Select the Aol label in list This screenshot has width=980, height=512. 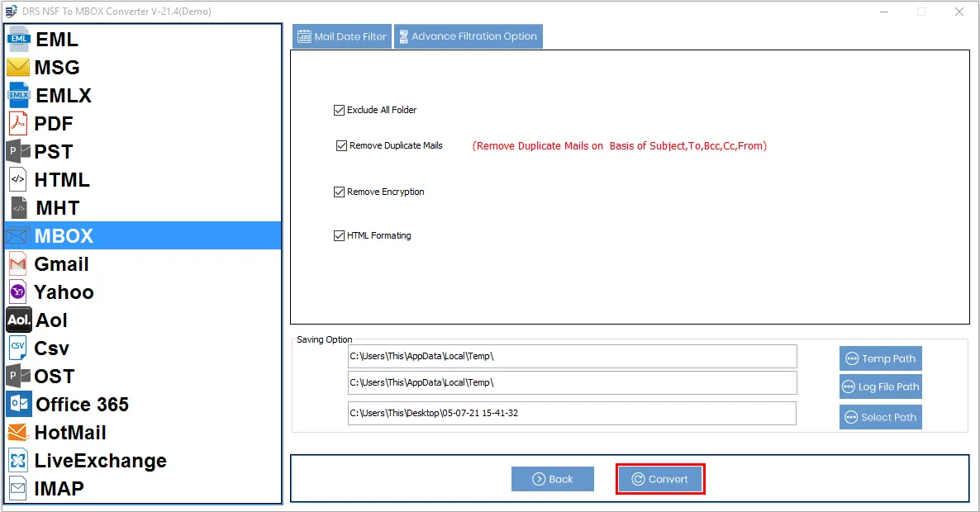[x=51, y=320]
